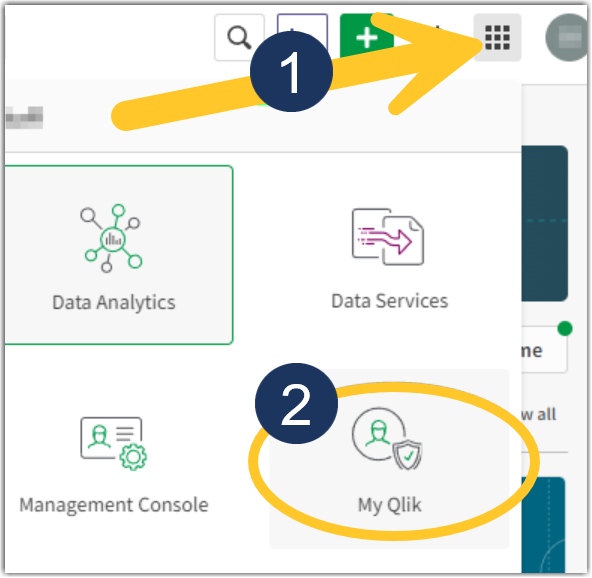Click the green plus add button

[x=367, y=35]
